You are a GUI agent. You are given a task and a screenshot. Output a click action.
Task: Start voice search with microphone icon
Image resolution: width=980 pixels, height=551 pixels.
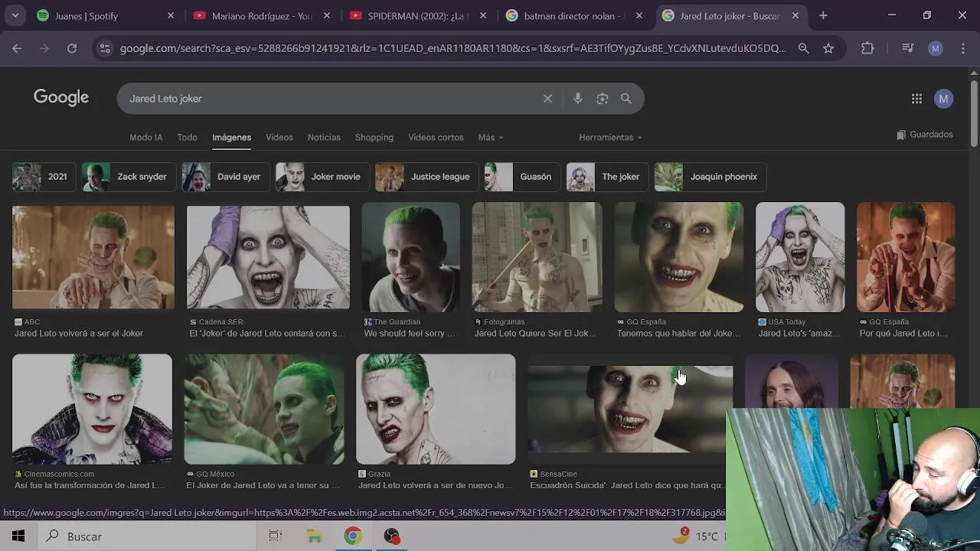click(x=578, y=99)
